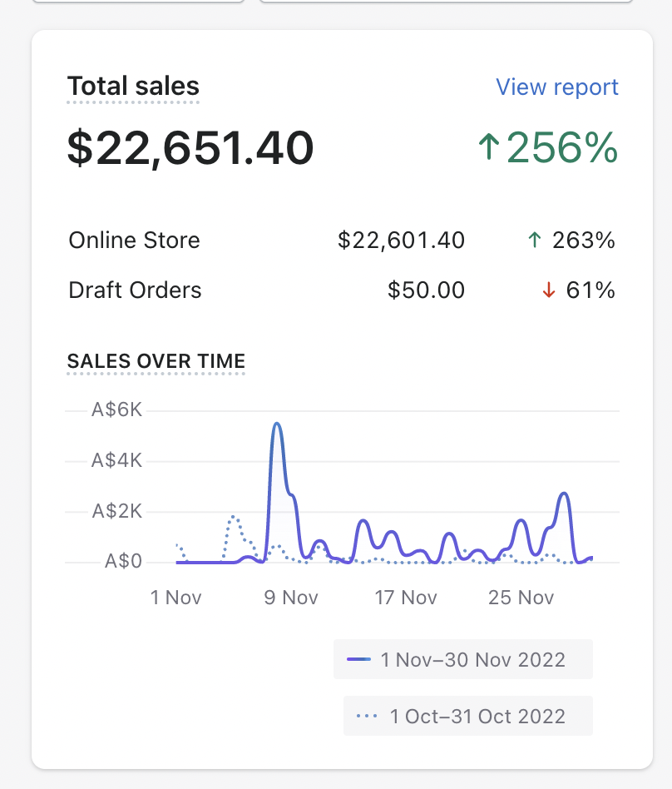Click the Total sales heading
672x789 pixels.
click(133, 87)
